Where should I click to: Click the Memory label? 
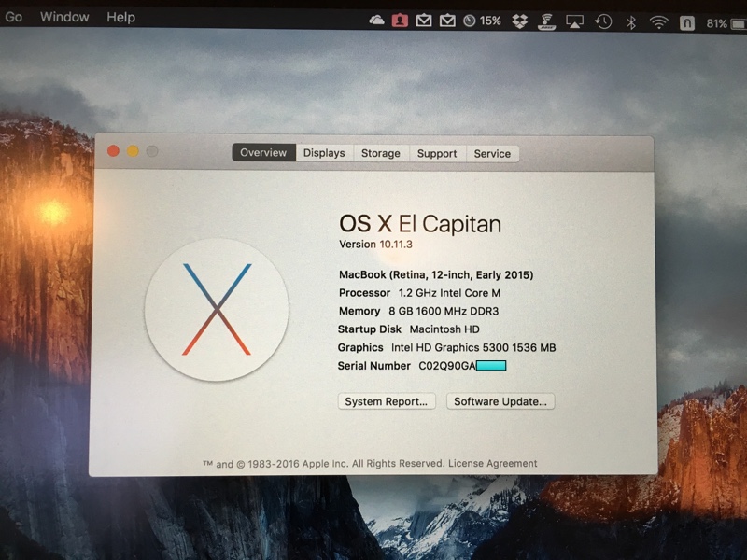tap(359, 311)
